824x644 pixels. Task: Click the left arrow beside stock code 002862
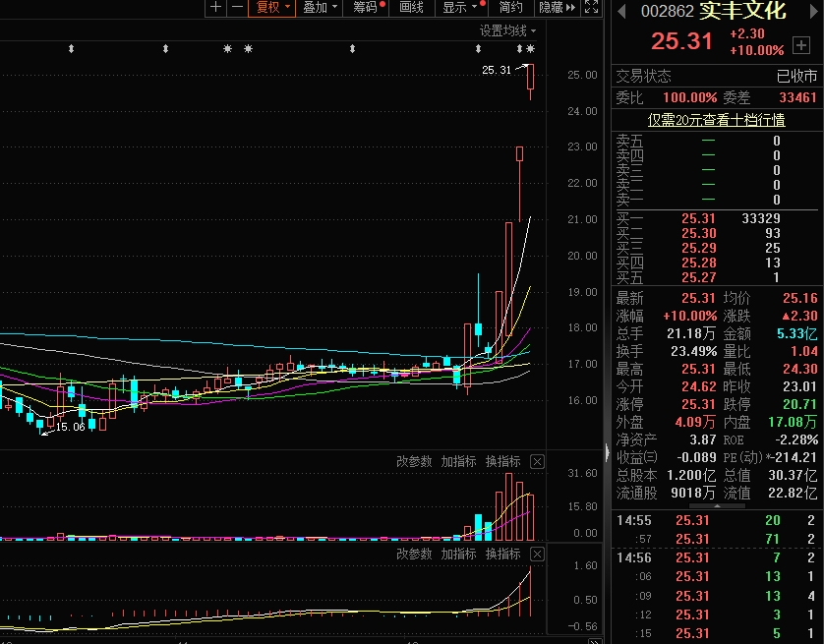pos(620,11)
